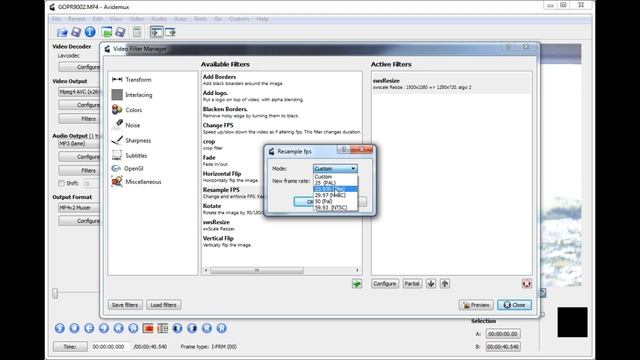The height and width of the screenshot is (360, 640).
Task: Click the stop playback button
Action: (74, 328)
